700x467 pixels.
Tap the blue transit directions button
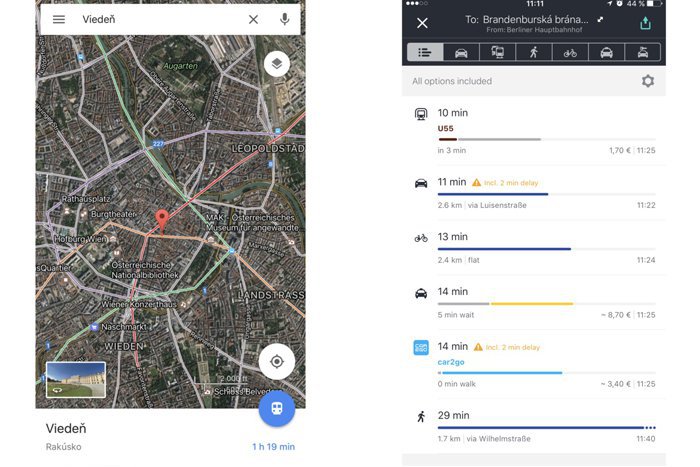[x=277, y=408]
